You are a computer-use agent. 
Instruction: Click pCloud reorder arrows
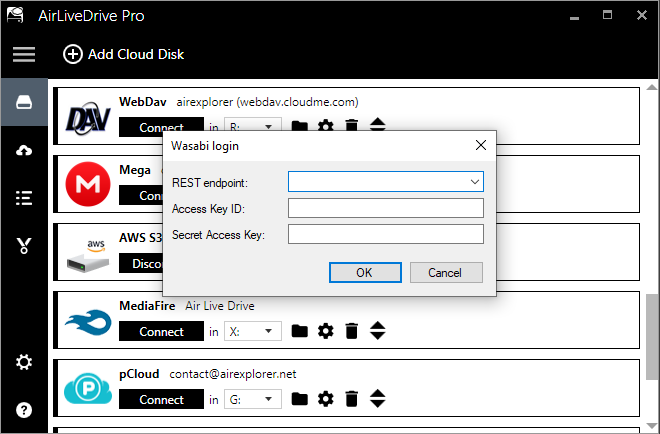(378, 398)
